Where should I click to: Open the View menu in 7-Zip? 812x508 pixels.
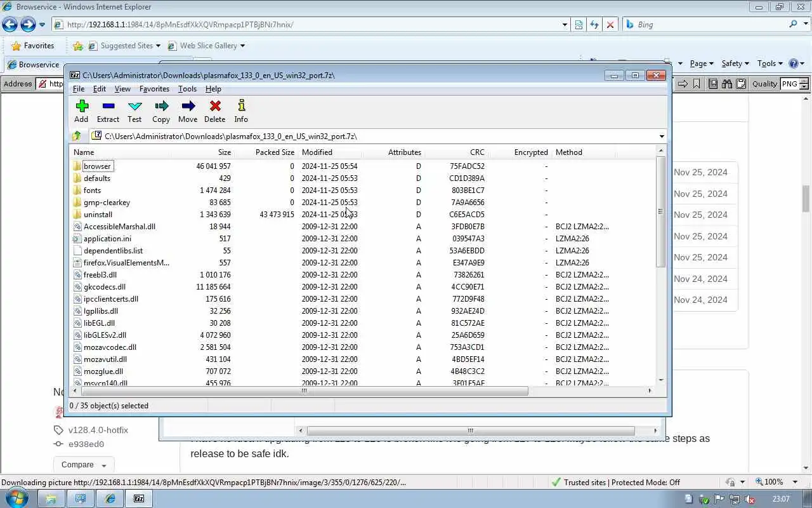click(x=122, y=89)
